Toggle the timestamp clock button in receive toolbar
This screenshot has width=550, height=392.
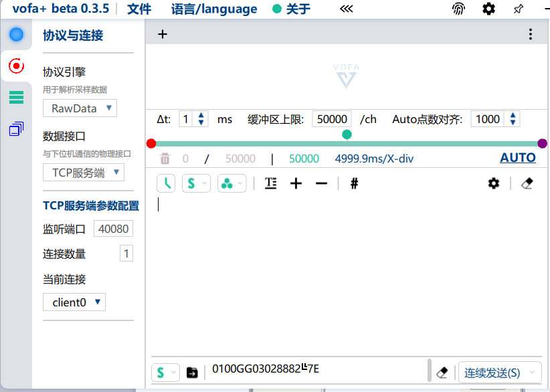click(166, 183)
